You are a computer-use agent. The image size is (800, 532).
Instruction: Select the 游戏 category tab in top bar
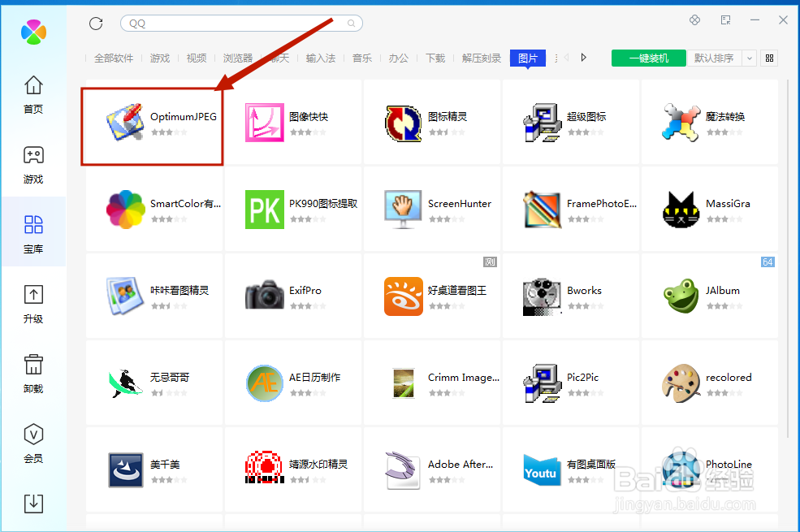pyautogui.click(x=160, y=58)
